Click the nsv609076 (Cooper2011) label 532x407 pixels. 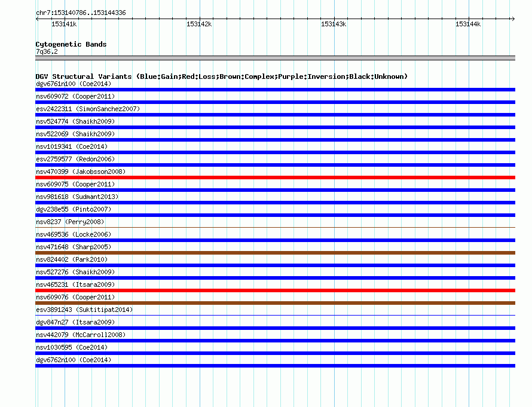tap(75, 297)
